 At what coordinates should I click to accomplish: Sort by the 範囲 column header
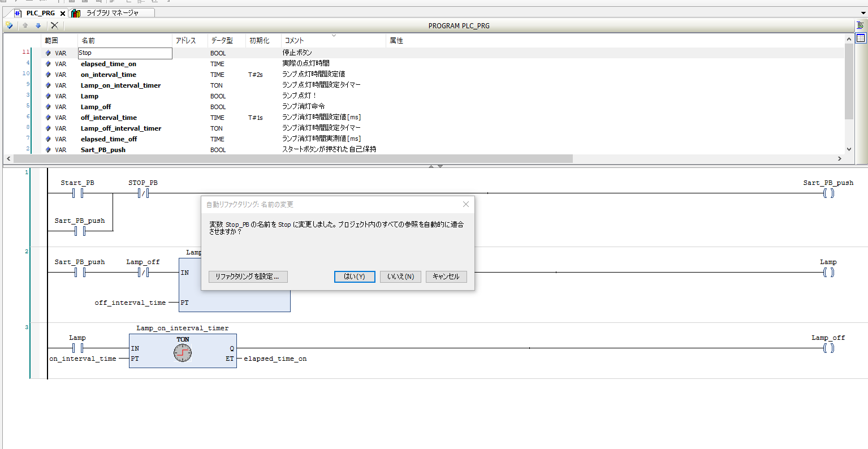(59, 41)
